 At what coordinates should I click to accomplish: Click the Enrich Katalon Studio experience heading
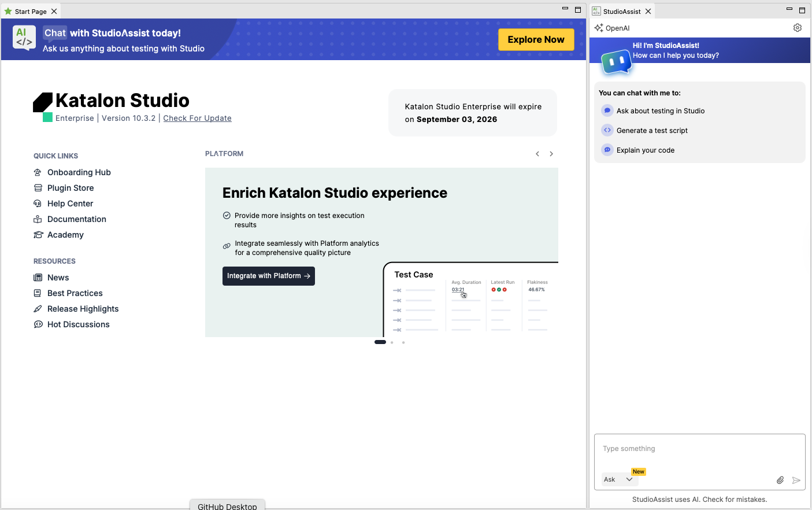pyautogui.click(x=335, y=193)
